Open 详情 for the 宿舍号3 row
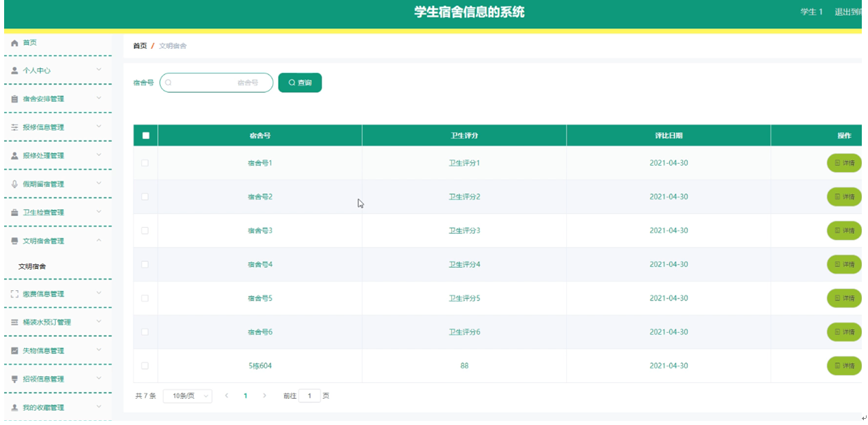The image size is (868, 425). pos(844,230)
